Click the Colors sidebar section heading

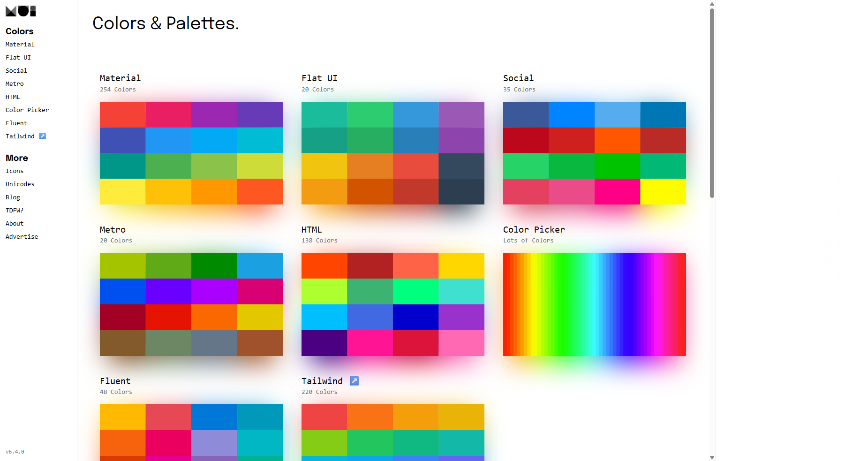20,31
